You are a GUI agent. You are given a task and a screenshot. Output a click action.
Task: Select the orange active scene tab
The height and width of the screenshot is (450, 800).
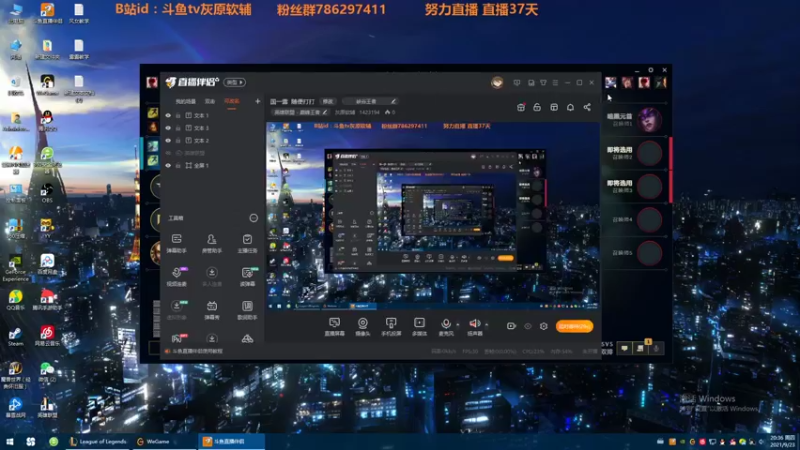coord(232,101)
